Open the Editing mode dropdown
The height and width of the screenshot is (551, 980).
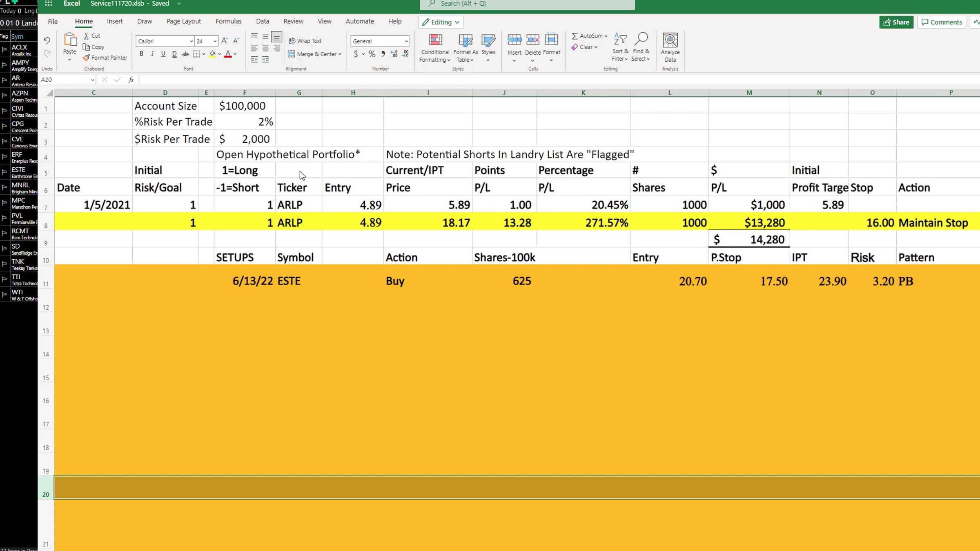point(441,22)
